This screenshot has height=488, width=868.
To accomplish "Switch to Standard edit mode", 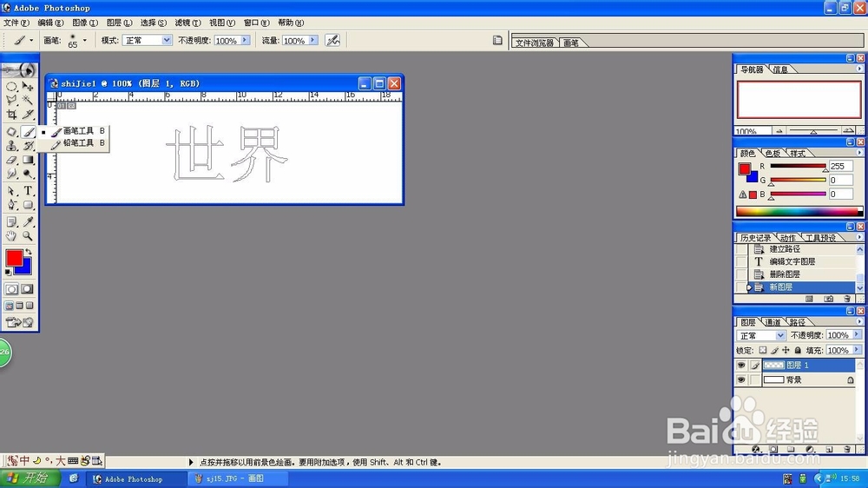I will [11, 289].
